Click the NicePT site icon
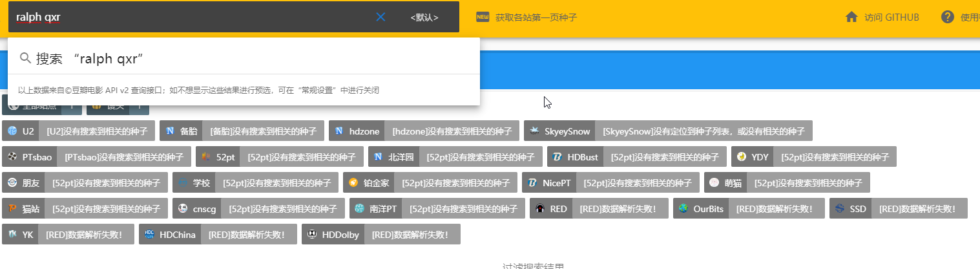This screenshot has width=980, height=269. 532,183
